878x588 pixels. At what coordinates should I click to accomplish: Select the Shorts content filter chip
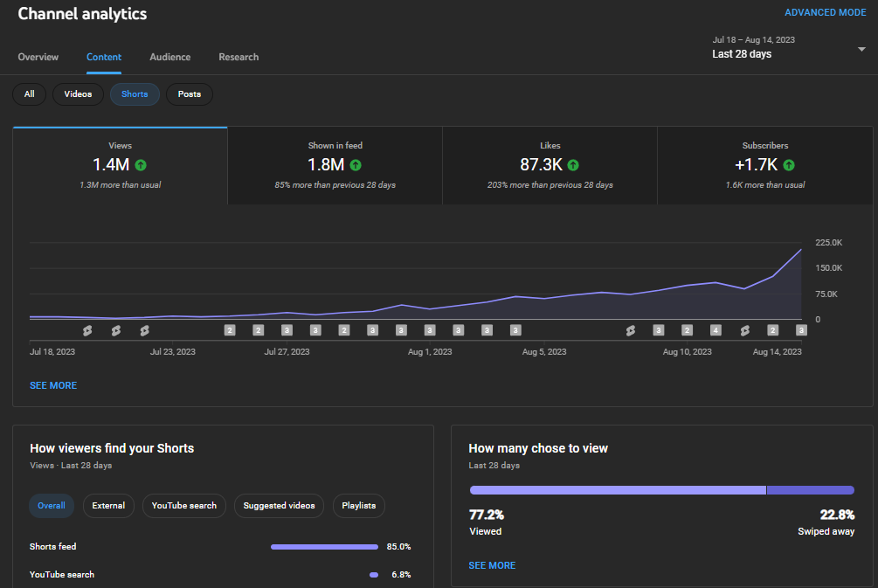(135, 94)
